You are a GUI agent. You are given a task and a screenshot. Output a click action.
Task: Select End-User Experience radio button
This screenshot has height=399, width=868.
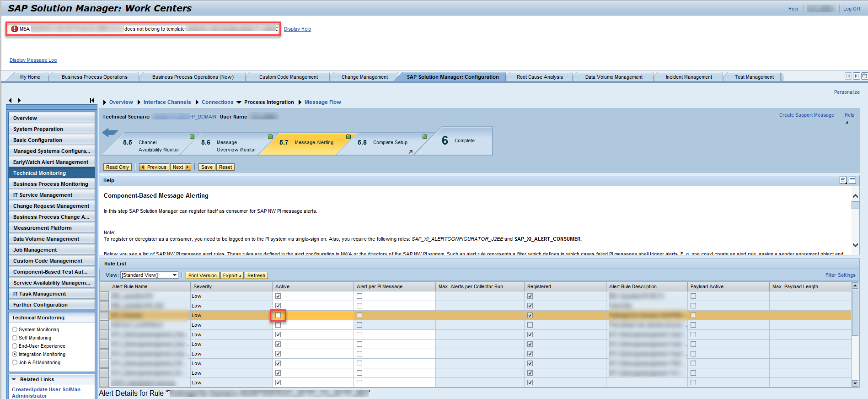(15, 346)
